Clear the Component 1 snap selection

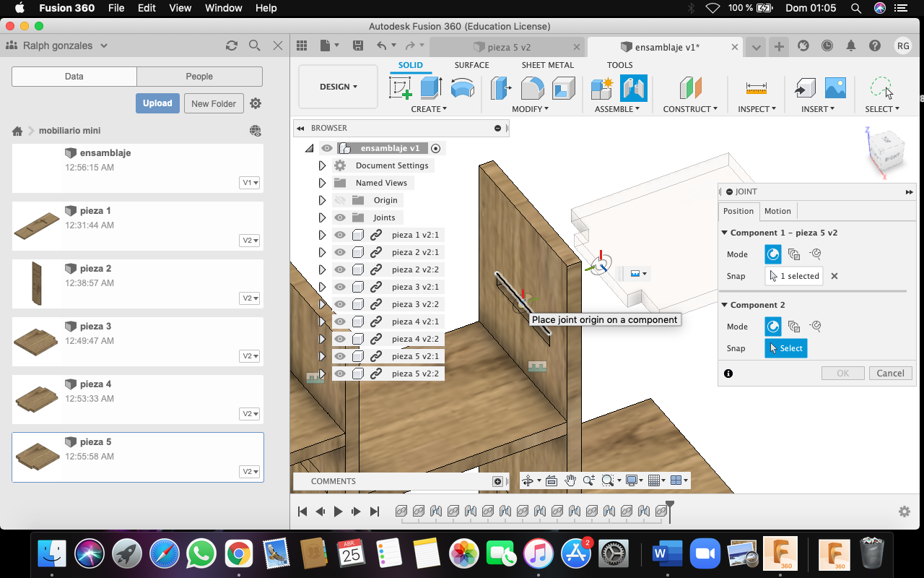pos(834,276)
